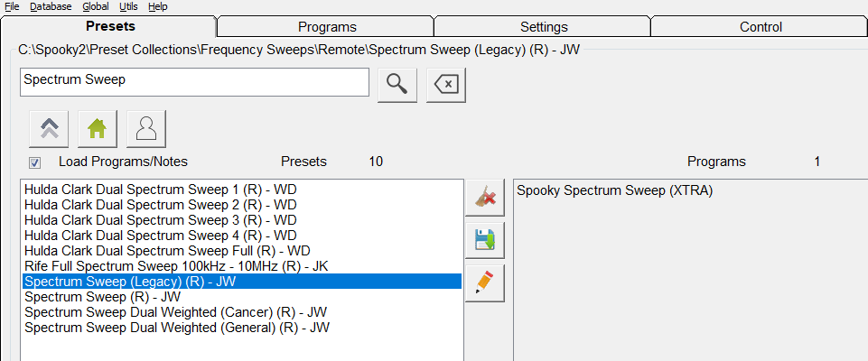The image size is (868, 361).
Task: Open the File menu
Action: point(12,6)
